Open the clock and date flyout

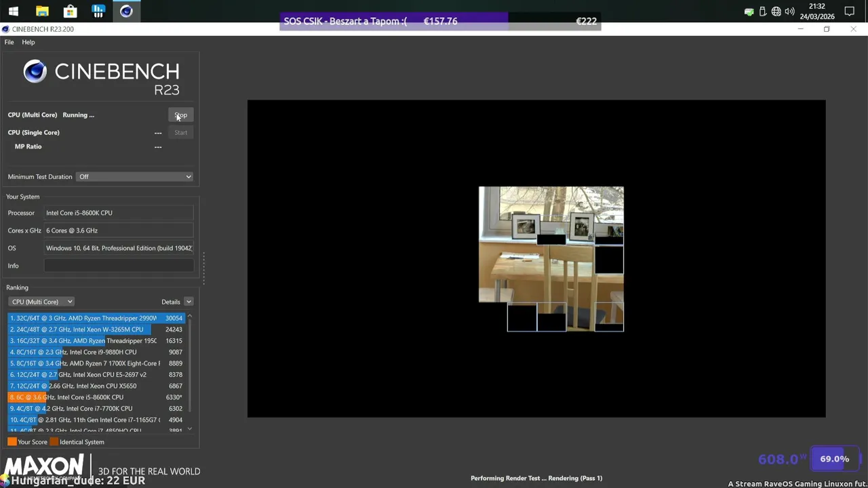click(x=817, y=12)
